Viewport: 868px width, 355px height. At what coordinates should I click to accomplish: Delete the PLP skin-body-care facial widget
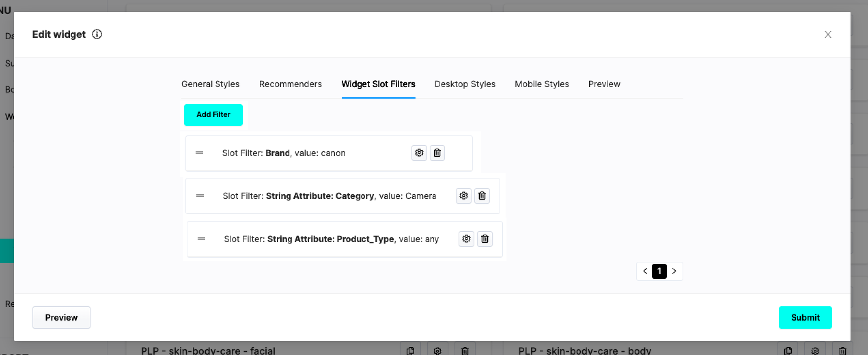pyautogui.click(x=465, y=350)
